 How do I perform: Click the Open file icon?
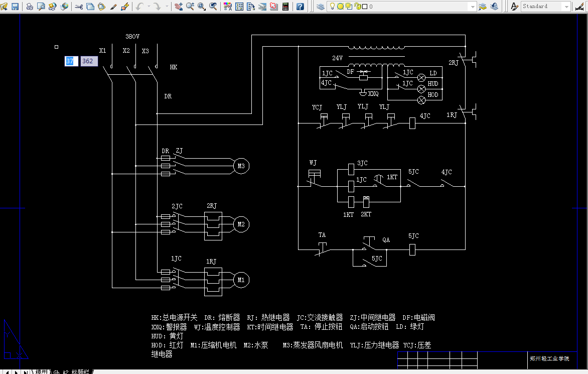4,7
